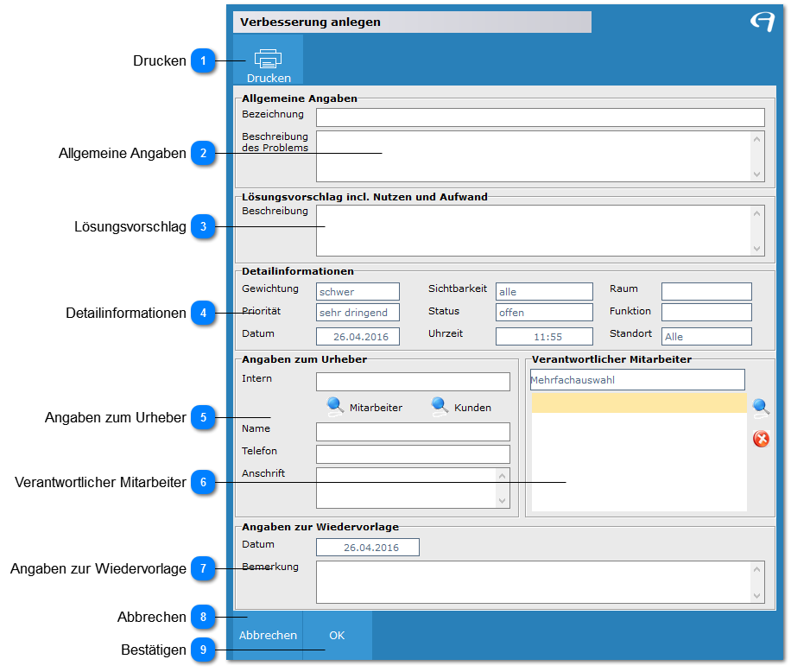Click the Mitarbeiter label text
Screen dimensions: 791x672
tap(376, 408)
